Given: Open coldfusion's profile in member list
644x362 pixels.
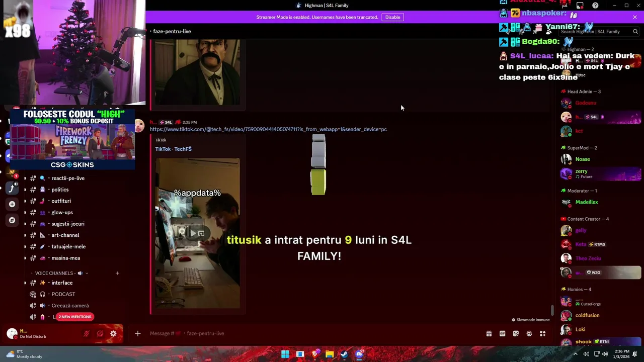Looking at the screenshot, I should pos(587,315).
